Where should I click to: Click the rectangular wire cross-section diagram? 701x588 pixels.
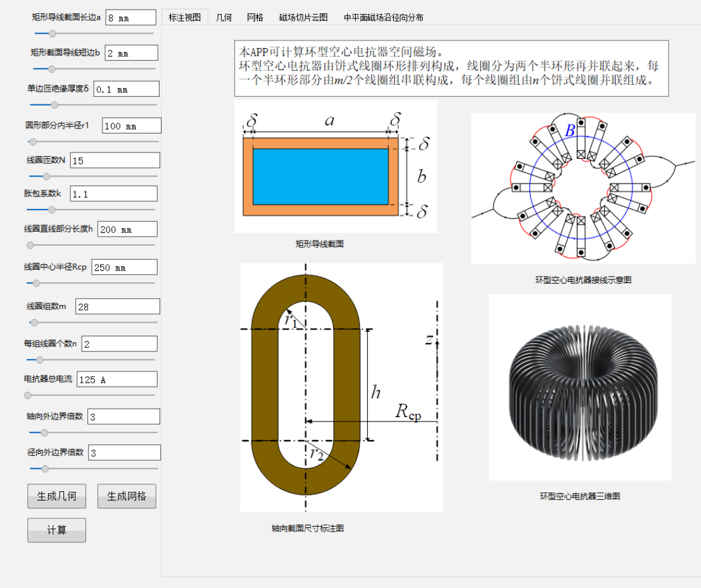coord(335,166)
